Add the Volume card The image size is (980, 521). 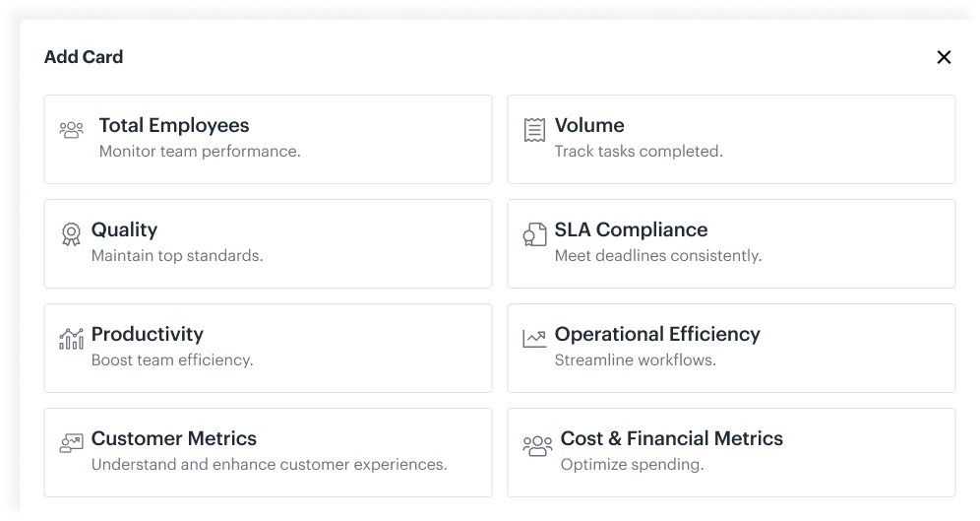pos(731,140)
